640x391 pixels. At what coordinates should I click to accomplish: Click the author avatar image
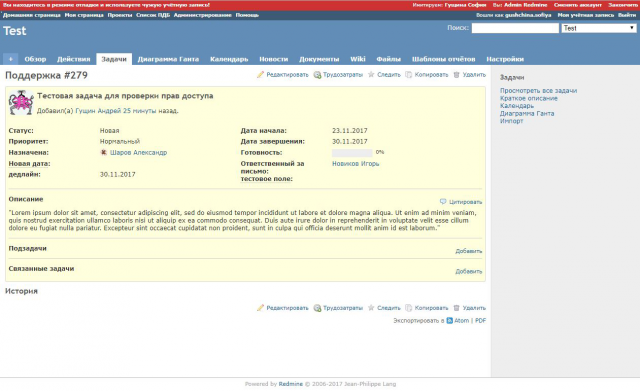tap(21, 102)
